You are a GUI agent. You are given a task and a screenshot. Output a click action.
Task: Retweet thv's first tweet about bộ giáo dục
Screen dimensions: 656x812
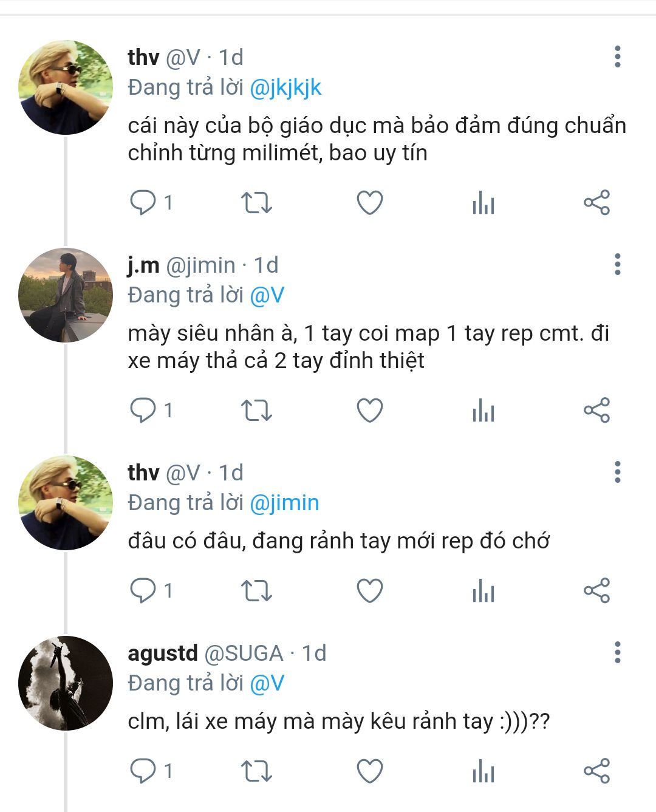pyautogui.click(x=256, y=203)
